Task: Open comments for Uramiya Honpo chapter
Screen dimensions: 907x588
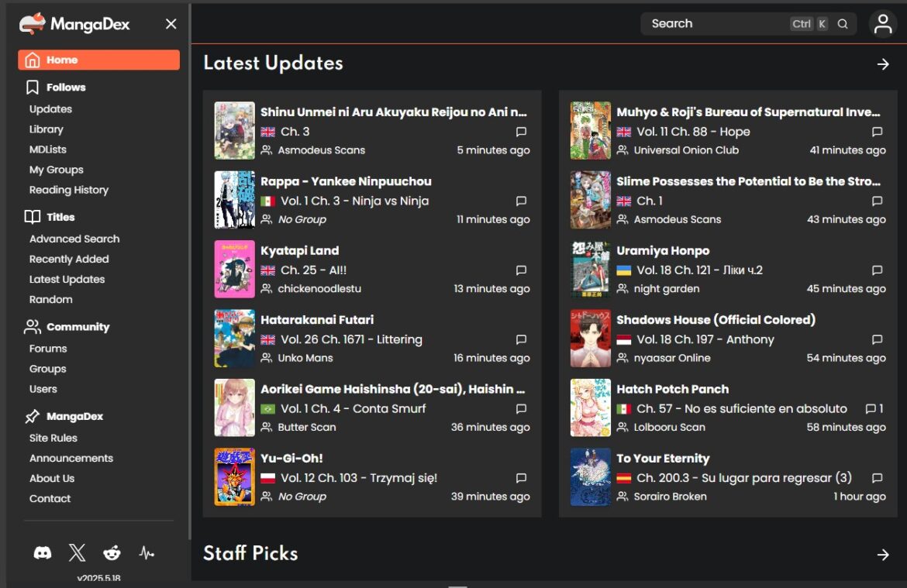Action: [877, 270]
